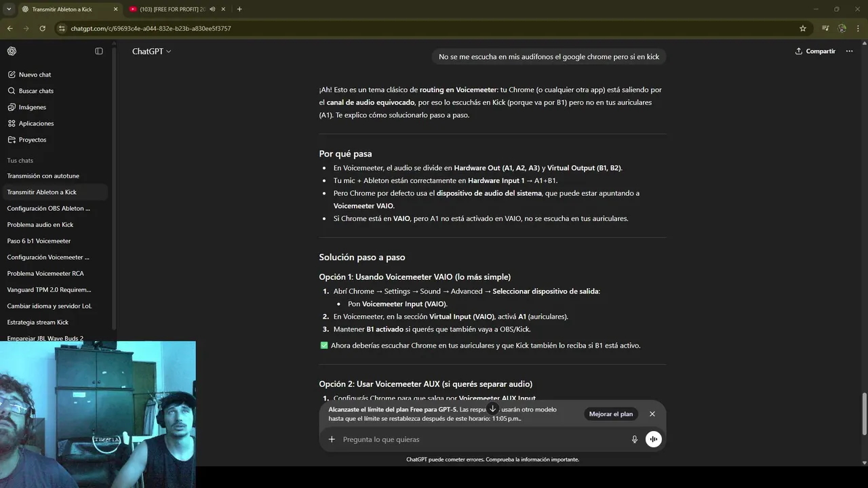
Task: Click the Compartir share button
Action: (815, 52)
